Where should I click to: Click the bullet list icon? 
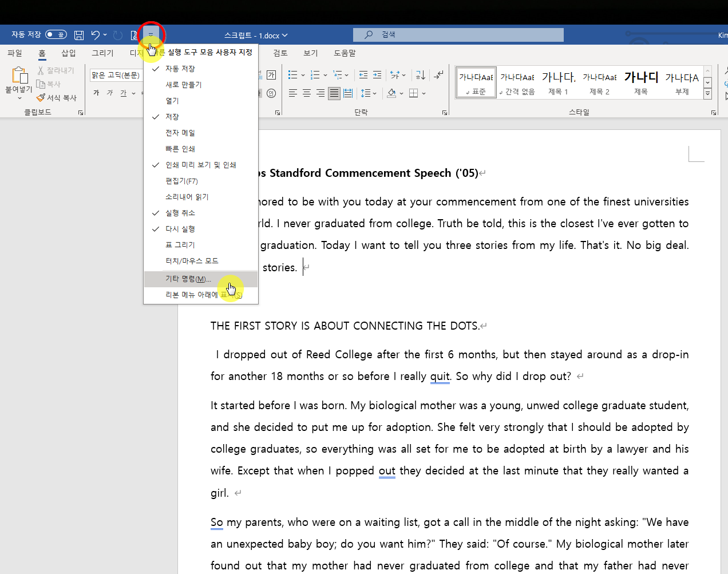[x=292, y=75]
